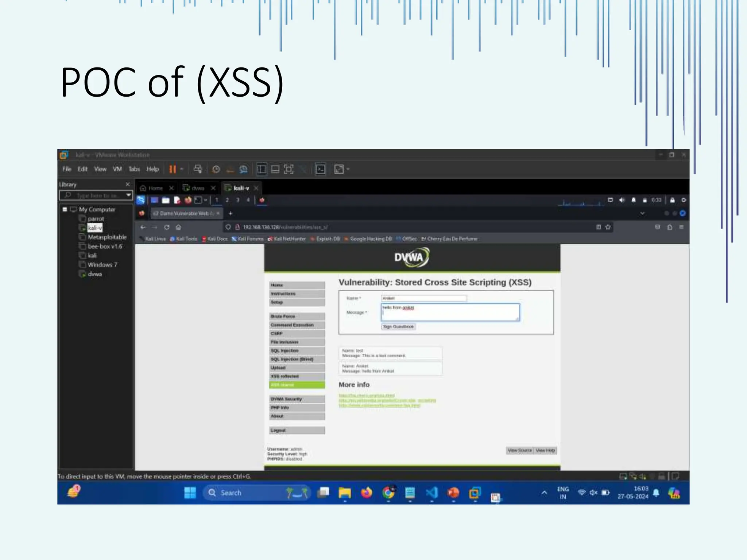The width and height of the screenshot is (747, 560).
Task: Open the Exploit-DB bookmark
Action: click(x=325, y=239)
